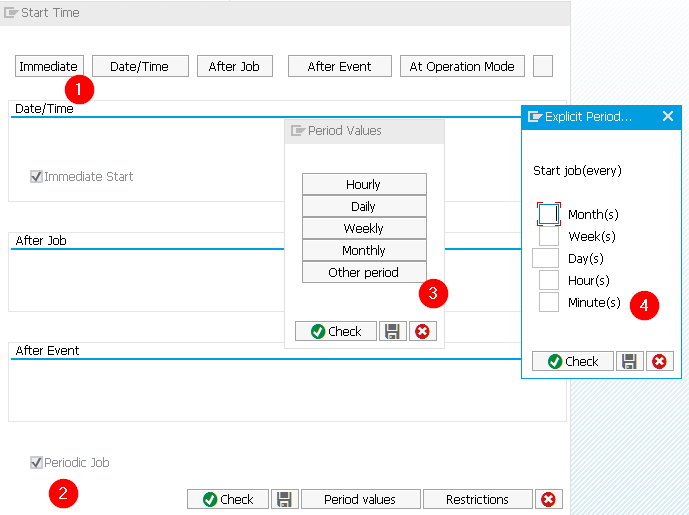The height and width of the screenshot is (515, 689).
Task: Click the red cancel icon beside Restrictions
Action: [x=548, y=499]
